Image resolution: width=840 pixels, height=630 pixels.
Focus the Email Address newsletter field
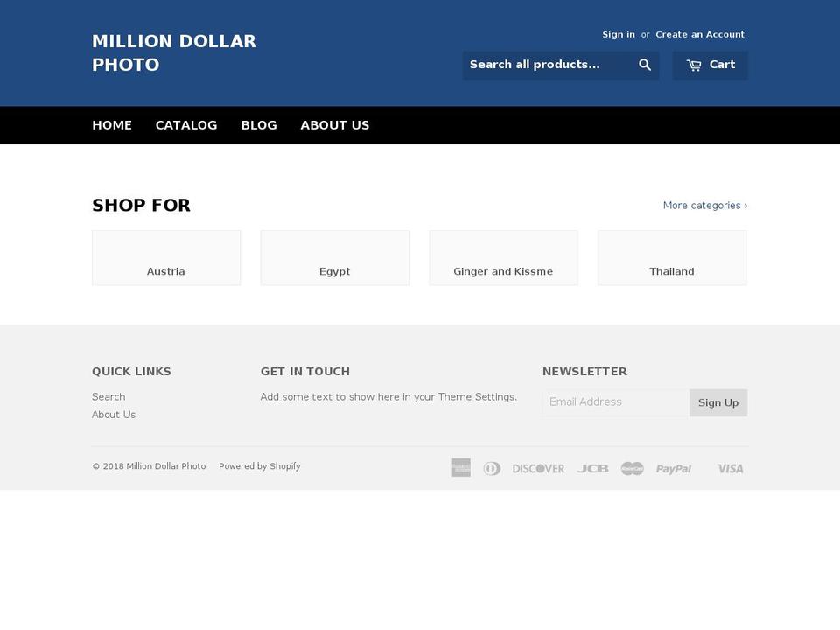(x=616, y=402)
